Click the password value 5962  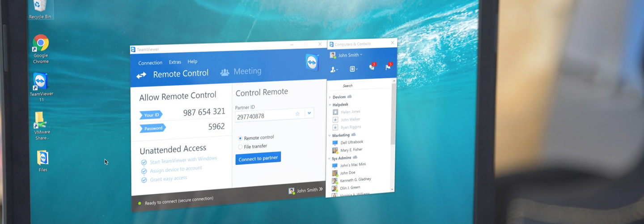(x=216, y=127)
